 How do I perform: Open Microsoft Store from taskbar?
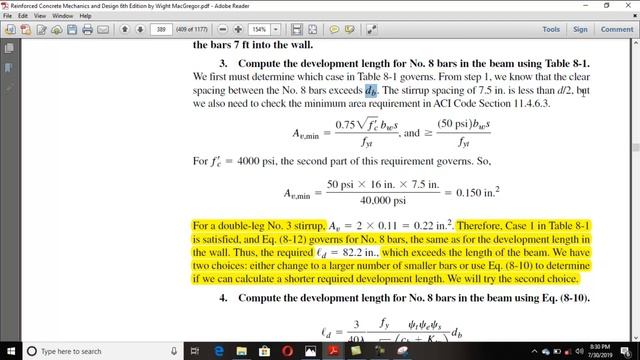point(264,351)
